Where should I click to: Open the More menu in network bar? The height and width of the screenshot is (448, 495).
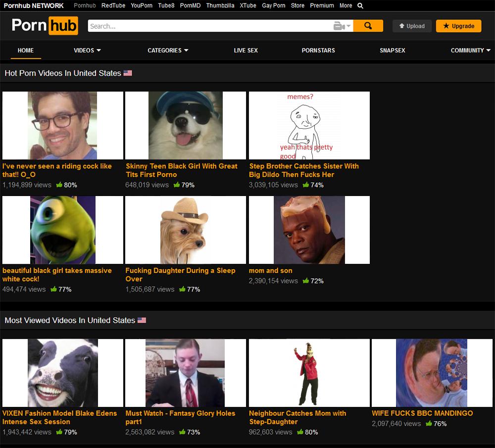[x=346, y=6]
